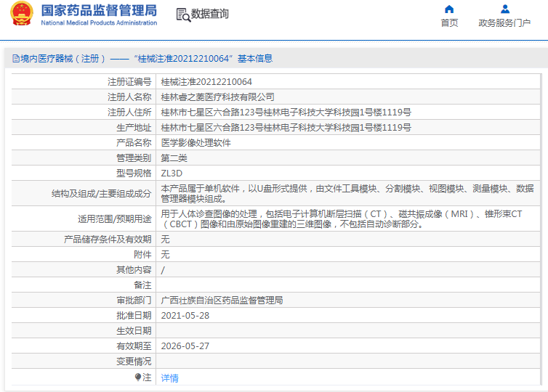Viewport: 548px width, 392px height.
Task: Click the NMPA national emblem logo
Action: (x=22, y=14)
